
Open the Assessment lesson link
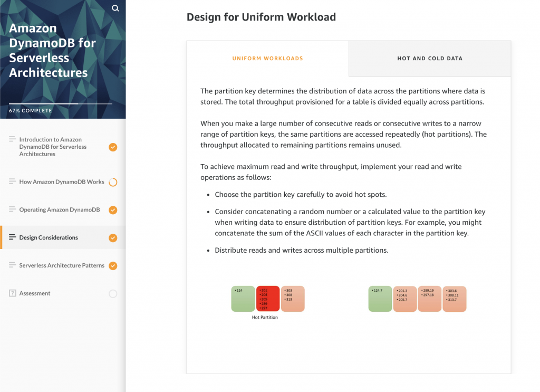(x=35, y=293)
